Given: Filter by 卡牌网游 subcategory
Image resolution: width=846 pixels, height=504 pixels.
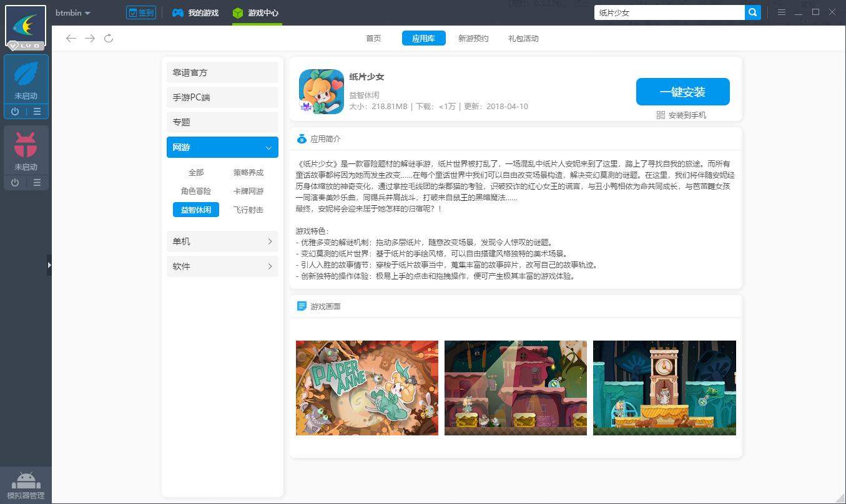Looking at the screenshot, I should click(248, 191).
